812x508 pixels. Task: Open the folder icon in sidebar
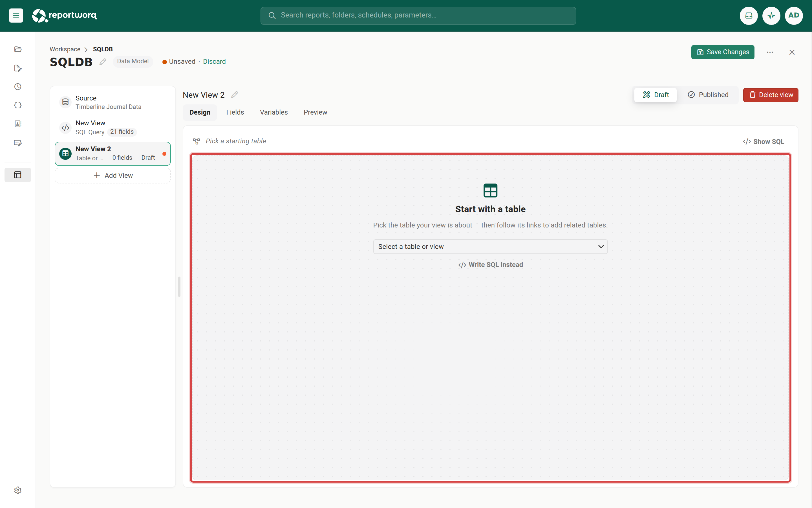pyautogui.click(x=18, y=49)
